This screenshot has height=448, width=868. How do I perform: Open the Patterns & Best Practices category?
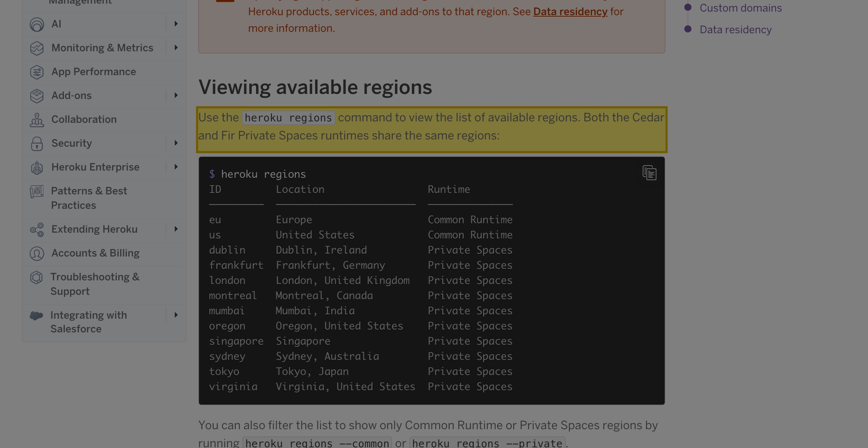pos(89,198)
